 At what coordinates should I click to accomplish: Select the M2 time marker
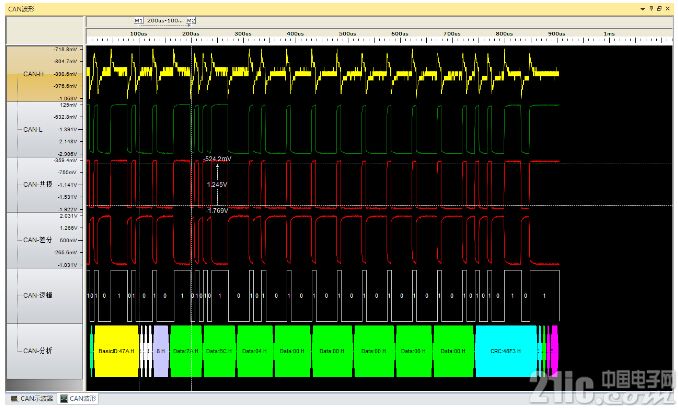pyautogui.click(x=191, y=21)
